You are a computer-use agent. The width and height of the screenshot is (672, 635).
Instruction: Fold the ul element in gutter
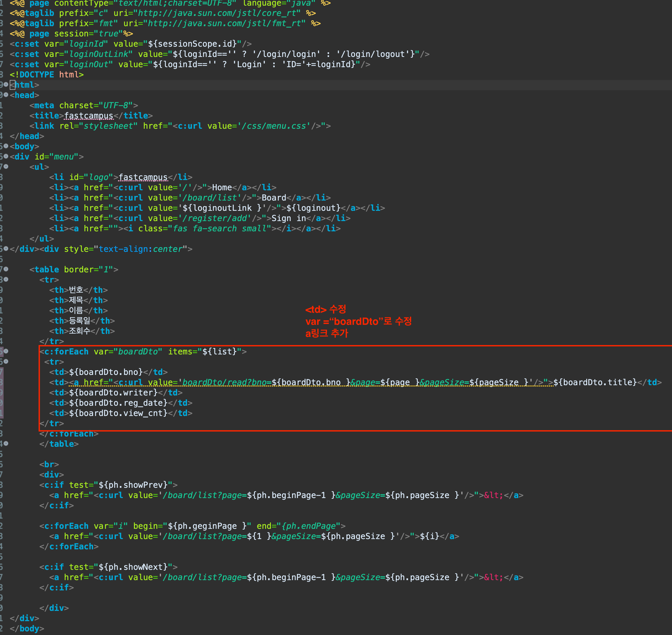coord(6,166)
